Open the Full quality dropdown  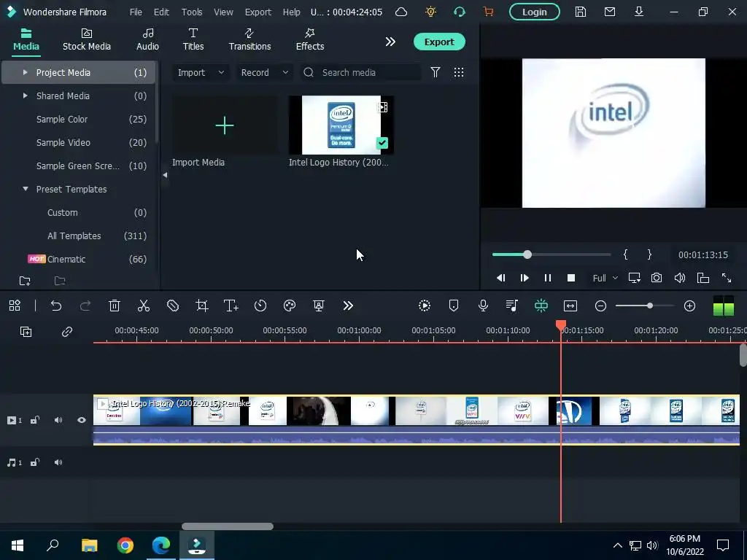[605, 278]
